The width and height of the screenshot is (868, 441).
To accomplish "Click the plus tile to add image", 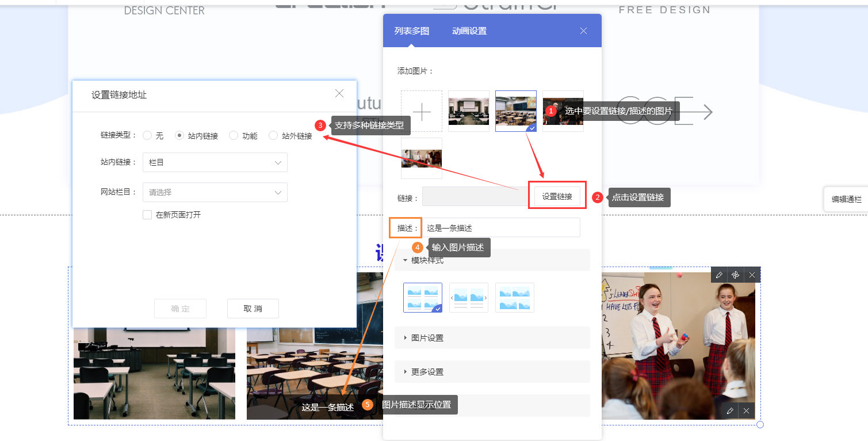I will [422, 111].
